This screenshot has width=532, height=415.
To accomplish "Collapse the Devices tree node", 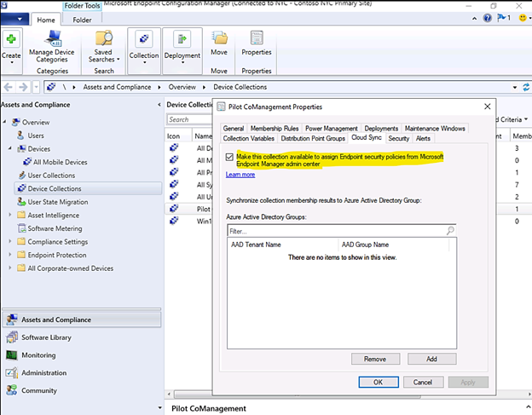I will pyautogui.click(x=10, y=148).
